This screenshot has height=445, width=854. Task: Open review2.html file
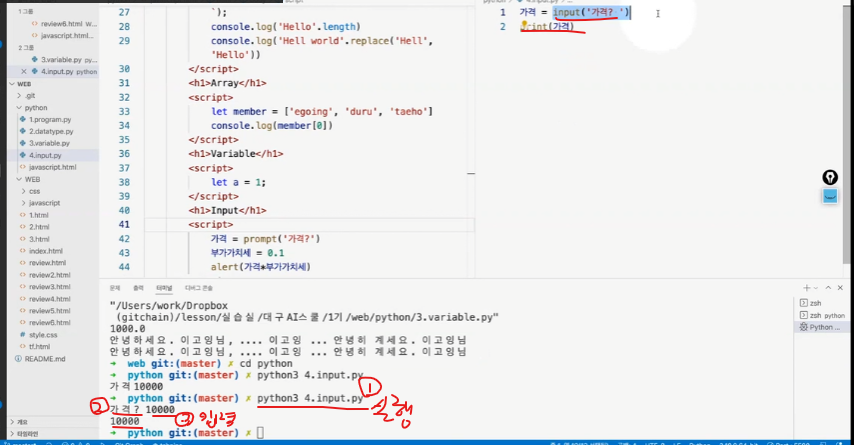coord(50,275)
